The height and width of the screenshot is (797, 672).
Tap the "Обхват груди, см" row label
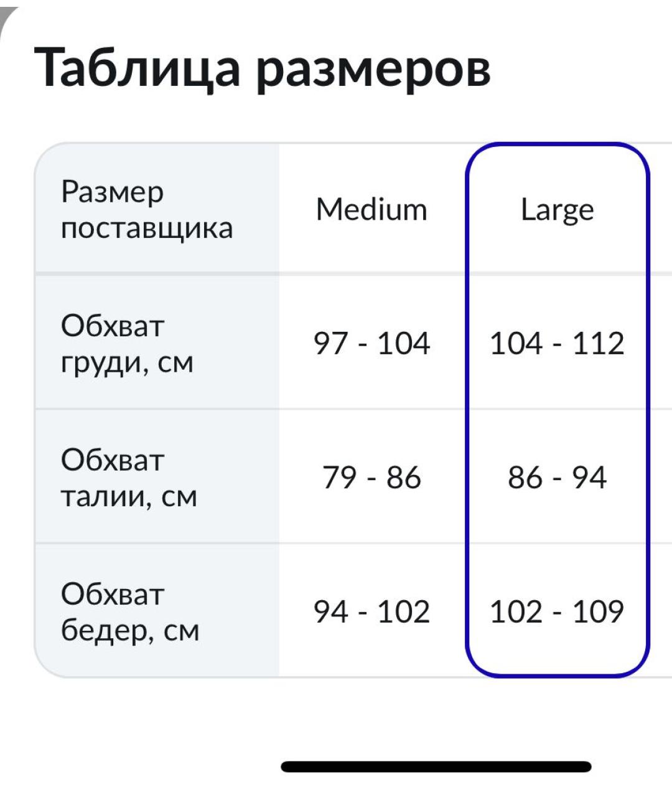pyautogui.click(x=128, y=344)
